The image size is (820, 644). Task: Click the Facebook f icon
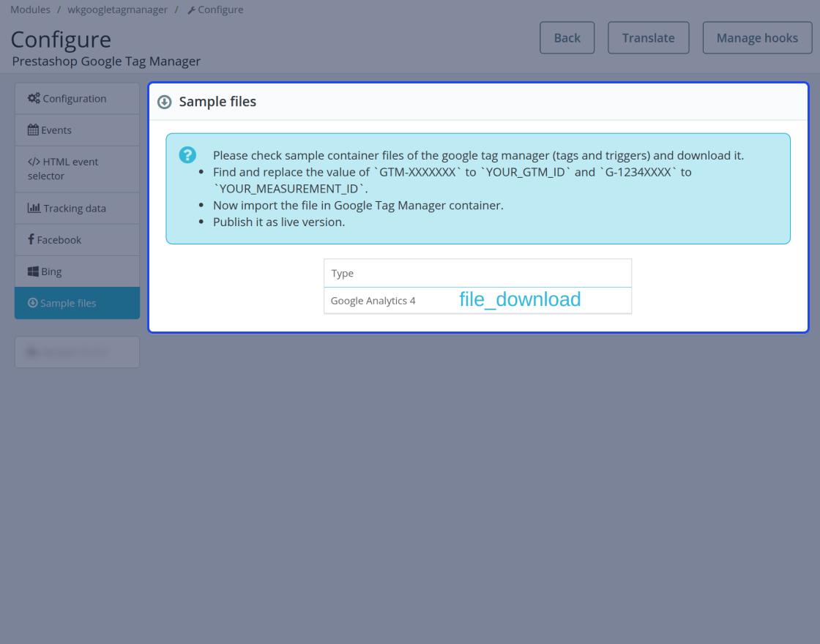point(31,239)
